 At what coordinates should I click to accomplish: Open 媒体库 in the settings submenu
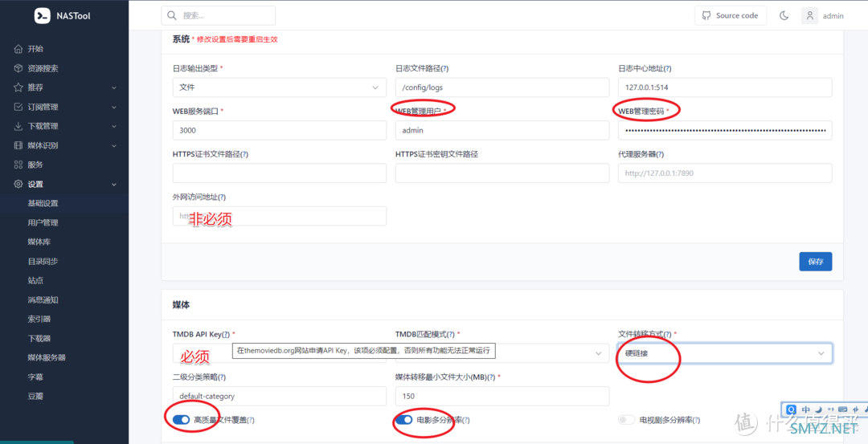[x=39, y=242]
